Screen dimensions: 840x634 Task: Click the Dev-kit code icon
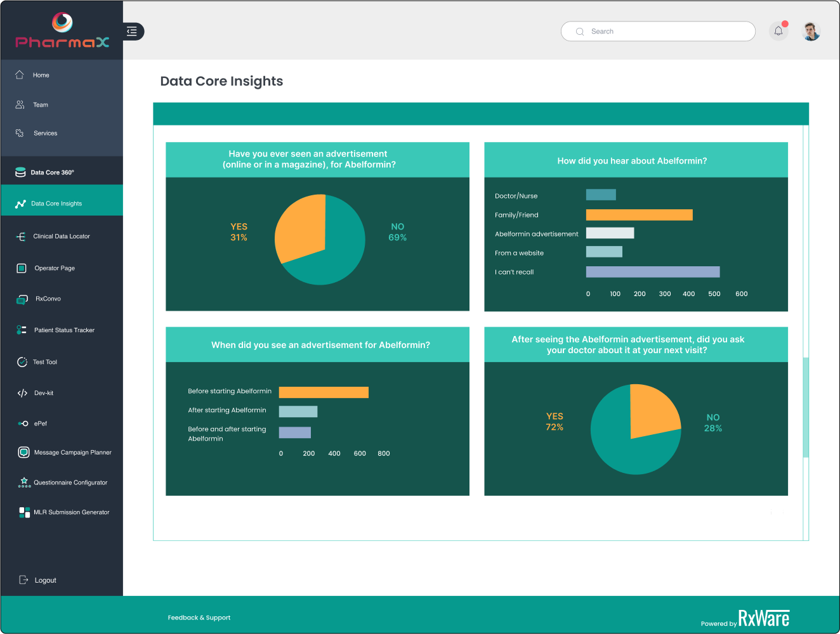click(22, 393)
